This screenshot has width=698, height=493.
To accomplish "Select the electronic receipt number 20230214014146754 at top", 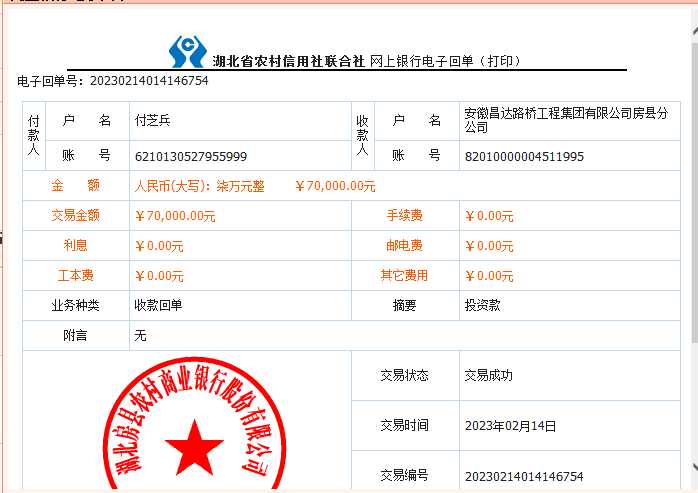I will point(149,81).
